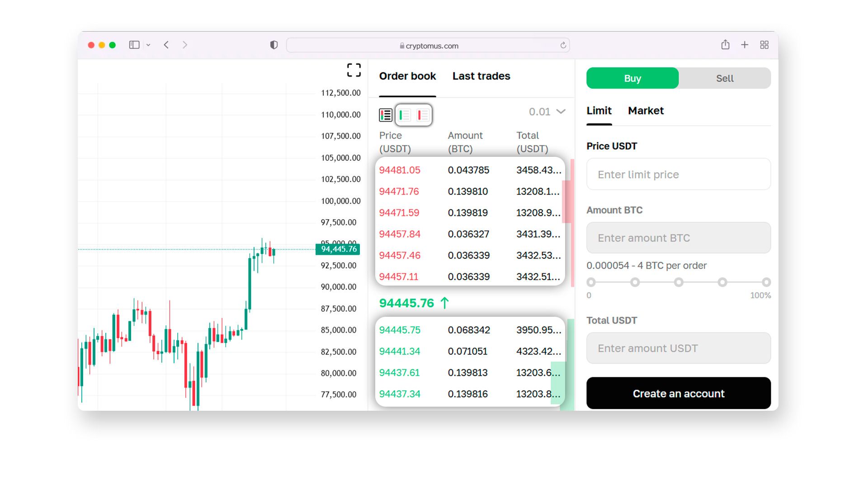This screenshot has height=488, width=868.
Task: Show tab overview grid icon
Action: pyautogui.click(x=764, y=45)
